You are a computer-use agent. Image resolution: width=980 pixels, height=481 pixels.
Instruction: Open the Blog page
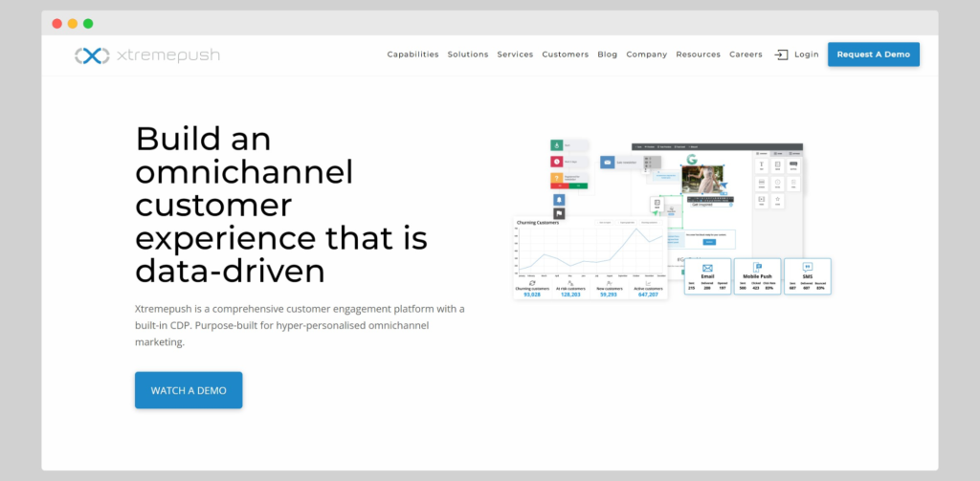(x=607, y=55)
